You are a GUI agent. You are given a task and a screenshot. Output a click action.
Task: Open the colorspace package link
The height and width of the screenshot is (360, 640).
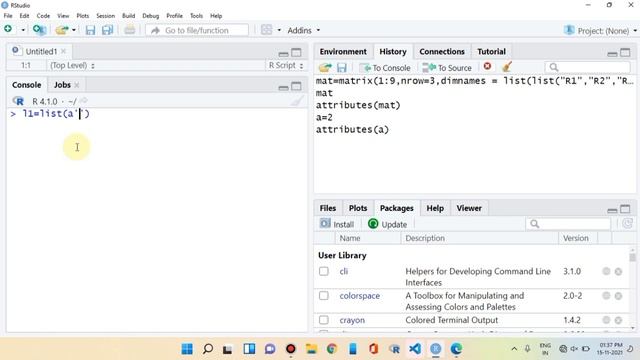(x=360, y=296)
